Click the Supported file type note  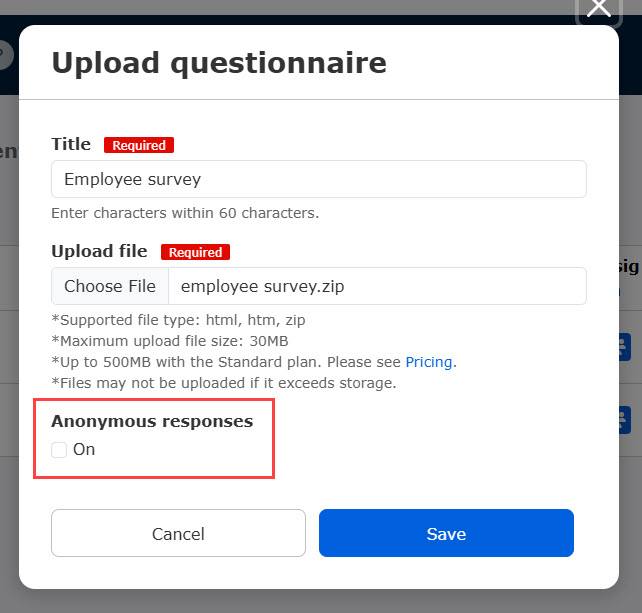point(178,320)
